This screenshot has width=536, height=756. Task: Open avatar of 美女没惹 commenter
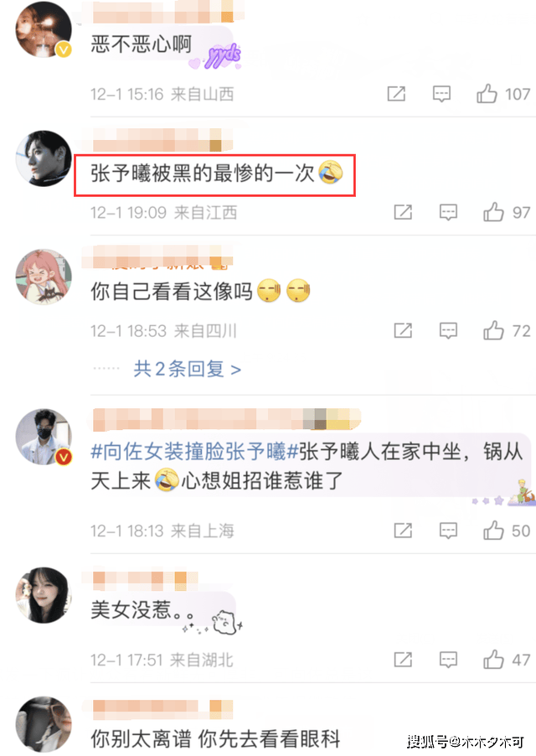(44, 595)
